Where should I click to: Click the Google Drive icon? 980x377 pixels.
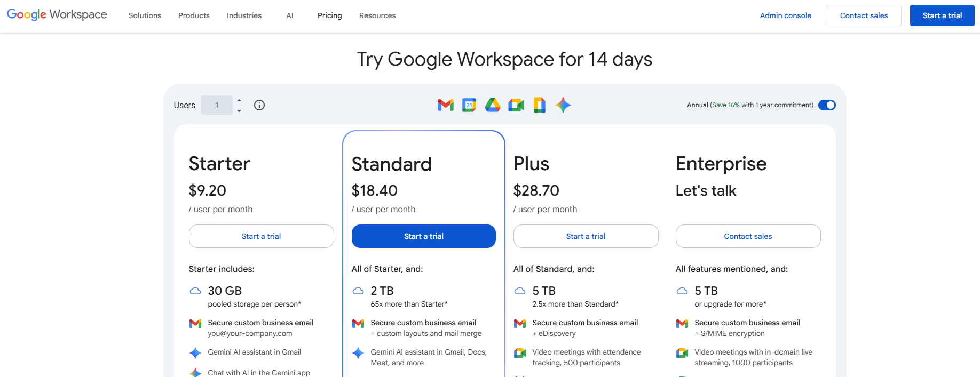(493, 105)
